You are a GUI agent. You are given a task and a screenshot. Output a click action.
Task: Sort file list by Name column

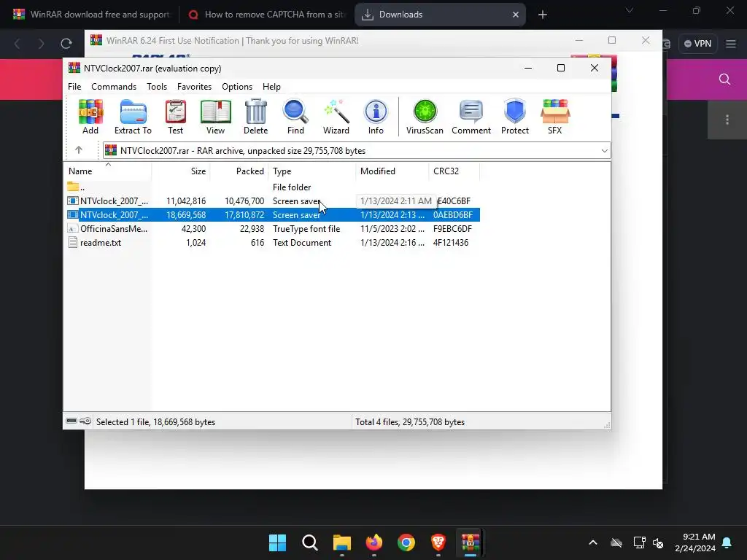click(x=108, y=171)
